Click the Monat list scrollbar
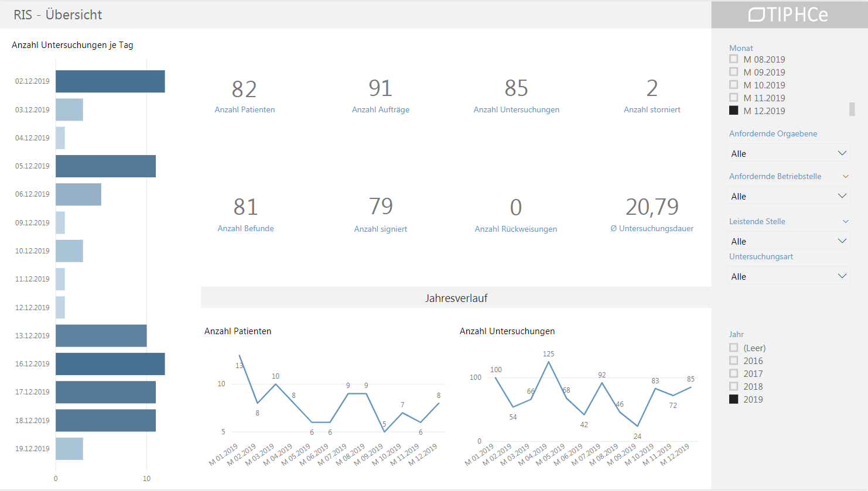Viewport: 868px width, 491px height. (x=852, y=109)
